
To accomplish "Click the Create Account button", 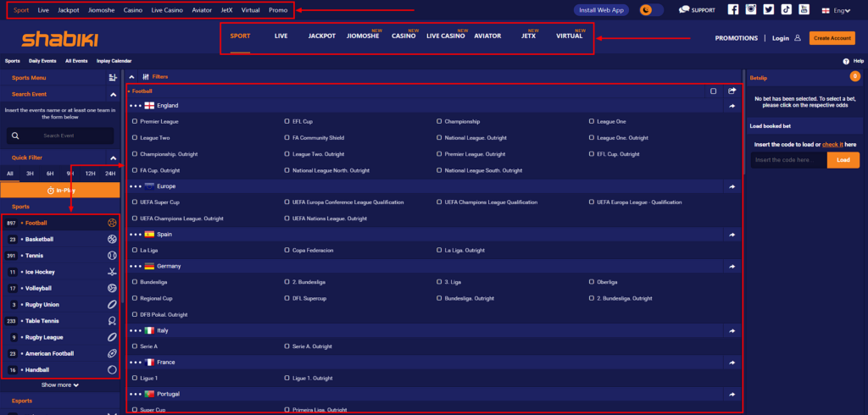I will pyautogui.click(x=831, y=38).
